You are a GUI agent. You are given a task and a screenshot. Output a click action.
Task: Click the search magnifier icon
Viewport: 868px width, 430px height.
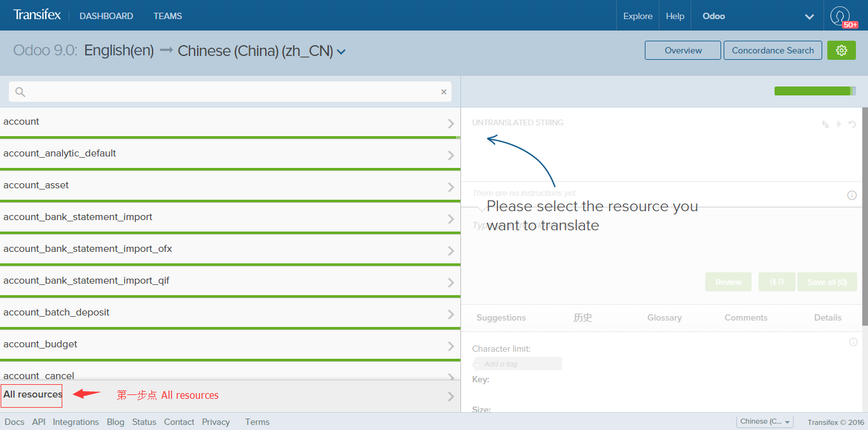tap(20, 92)
